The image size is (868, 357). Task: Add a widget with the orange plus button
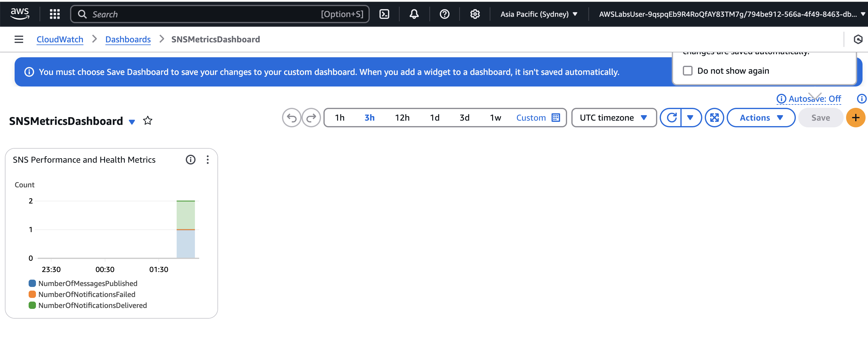click(x=856, y=118)
